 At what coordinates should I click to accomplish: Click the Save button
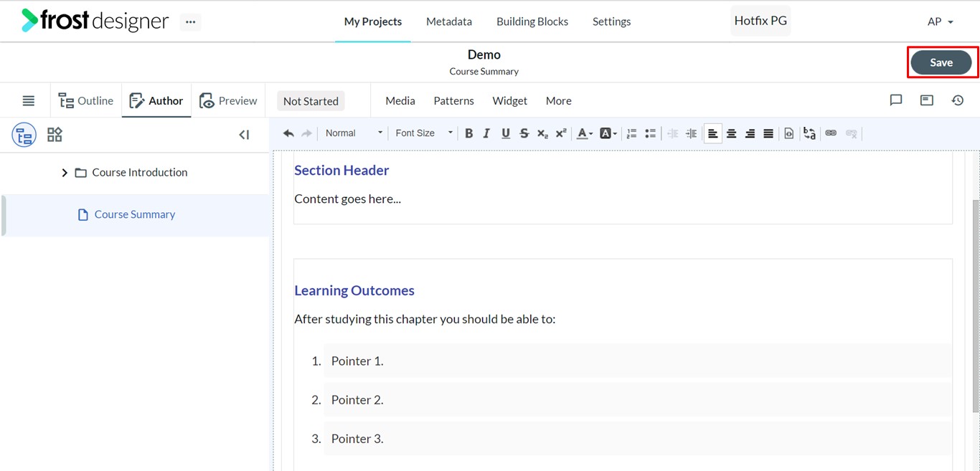point(941,62)
